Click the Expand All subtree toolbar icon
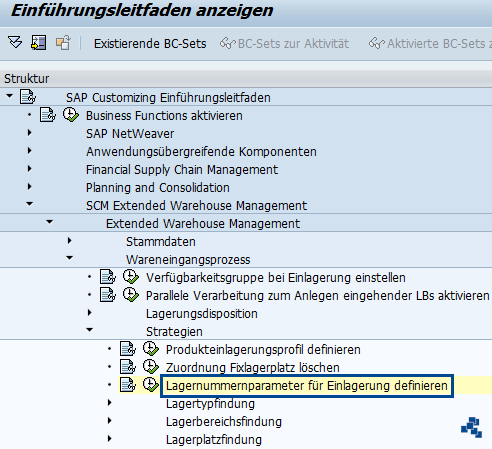Image resolution: width=492 pixels, height=449 pixels. [x=15, y=43]
